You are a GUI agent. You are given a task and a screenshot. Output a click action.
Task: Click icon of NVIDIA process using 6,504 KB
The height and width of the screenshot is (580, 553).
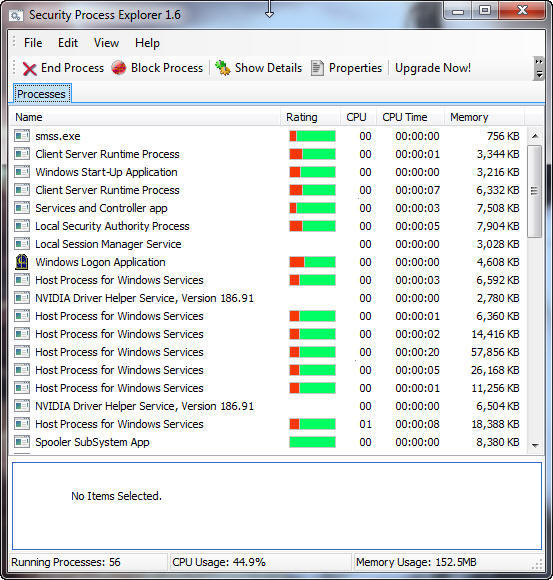[22, 406]
